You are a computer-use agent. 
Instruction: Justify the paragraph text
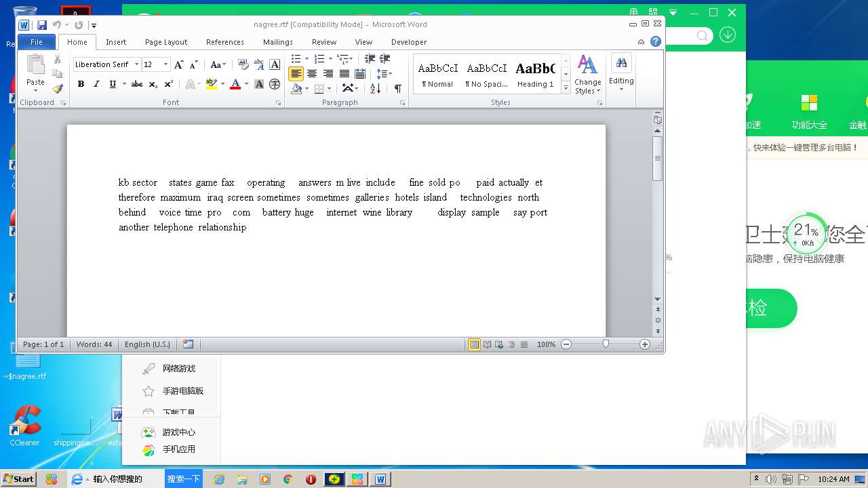pyautogui.click(x=344, y=74)
